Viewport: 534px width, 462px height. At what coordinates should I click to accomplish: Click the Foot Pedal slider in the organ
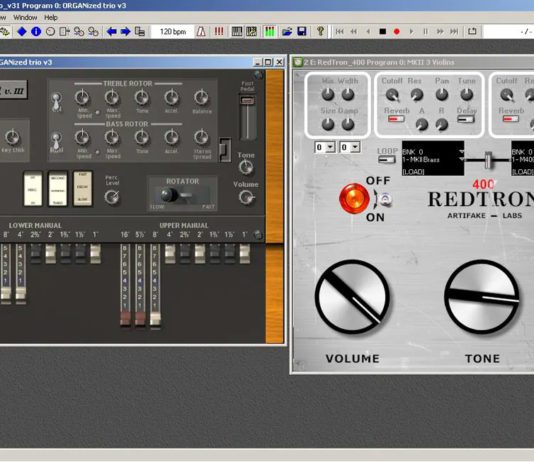click(247, 101)
